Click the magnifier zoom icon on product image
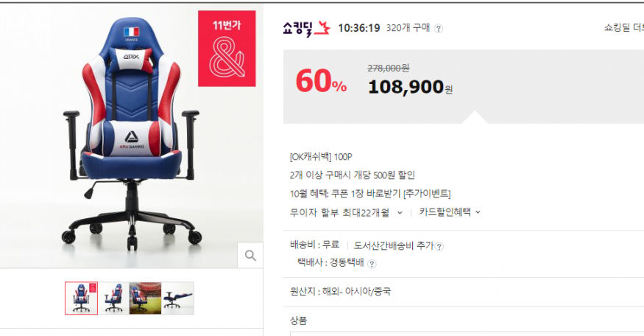644x336 pixels. pyautogui.click(x=250, y=256)
